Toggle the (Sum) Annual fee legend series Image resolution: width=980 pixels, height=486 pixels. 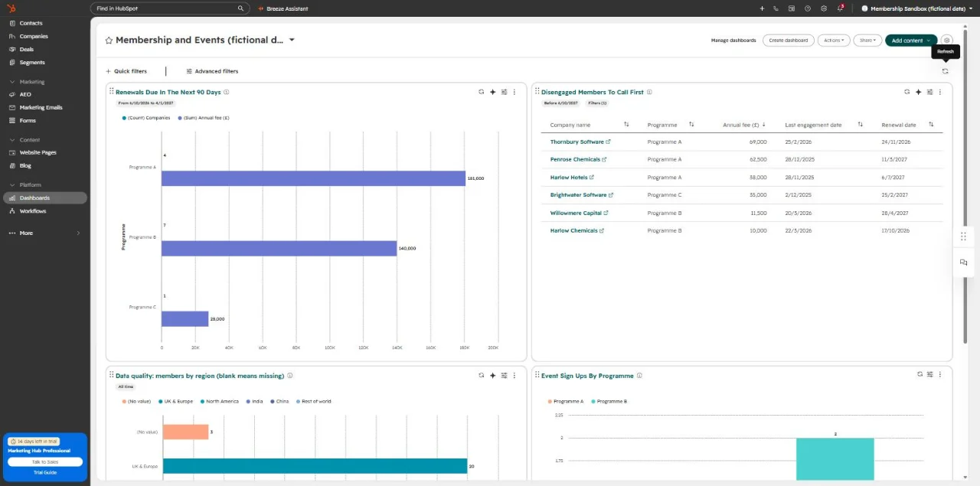[204, 118]
